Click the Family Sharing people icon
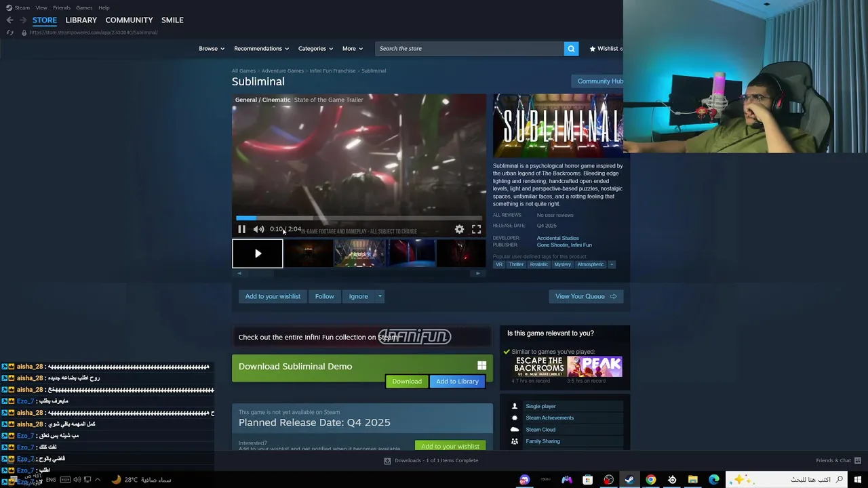868x488 pixels. point(515,441)
